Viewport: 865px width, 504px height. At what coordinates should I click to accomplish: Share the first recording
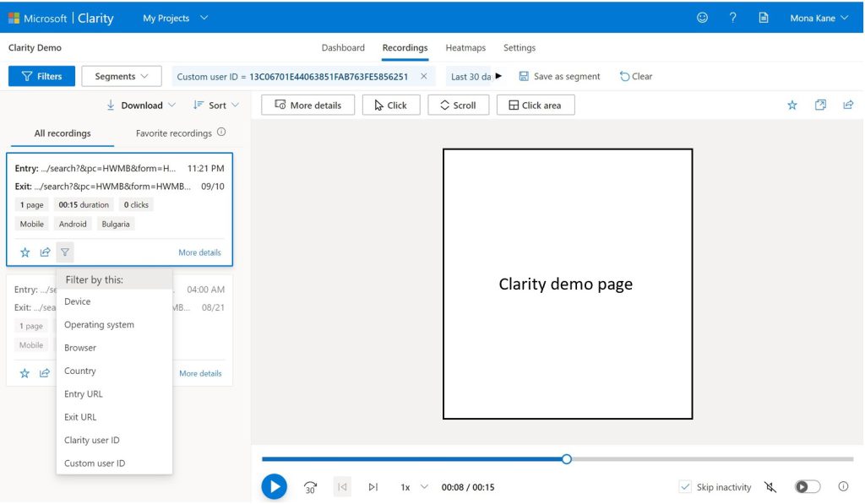point(45,252)
